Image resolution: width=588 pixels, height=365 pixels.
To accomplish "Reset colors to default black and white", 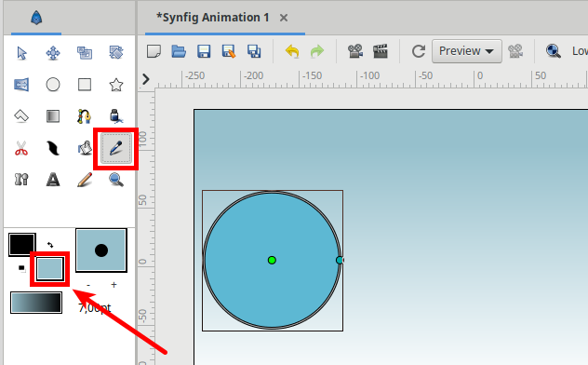I will pos(21,268).
